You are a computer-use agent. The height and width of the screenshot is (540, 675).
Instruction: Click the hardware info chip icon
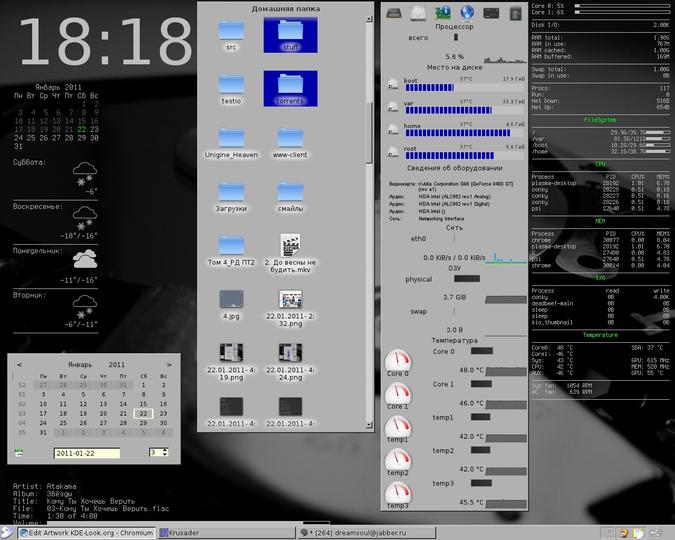click(443, 13)
